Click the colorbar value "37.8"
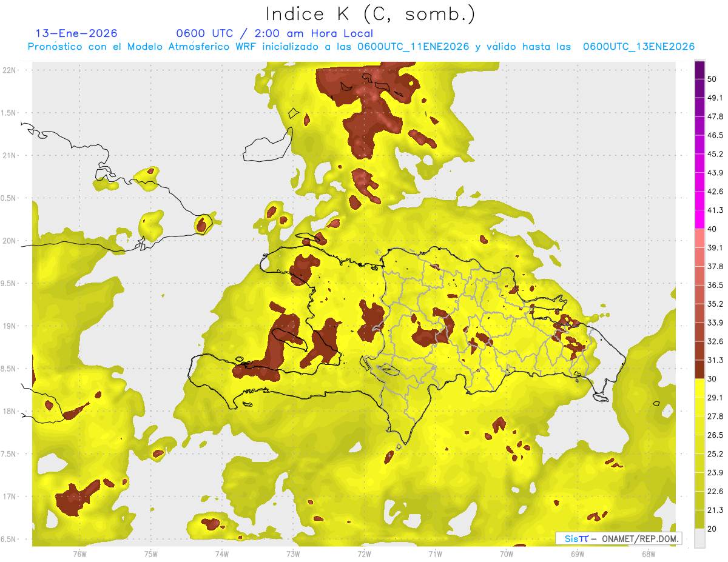The height and width of the screenshot is (562, 728). (x=715, y=266)
